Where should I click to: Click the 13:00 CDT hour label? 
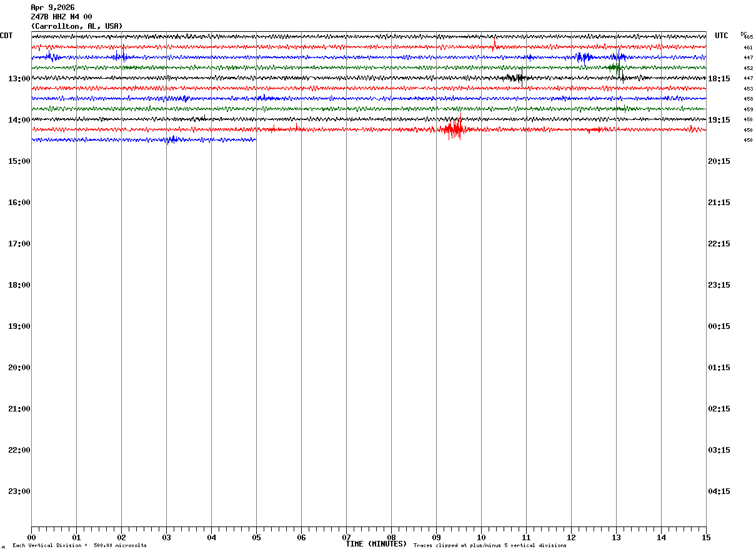[x=19, y=78]
